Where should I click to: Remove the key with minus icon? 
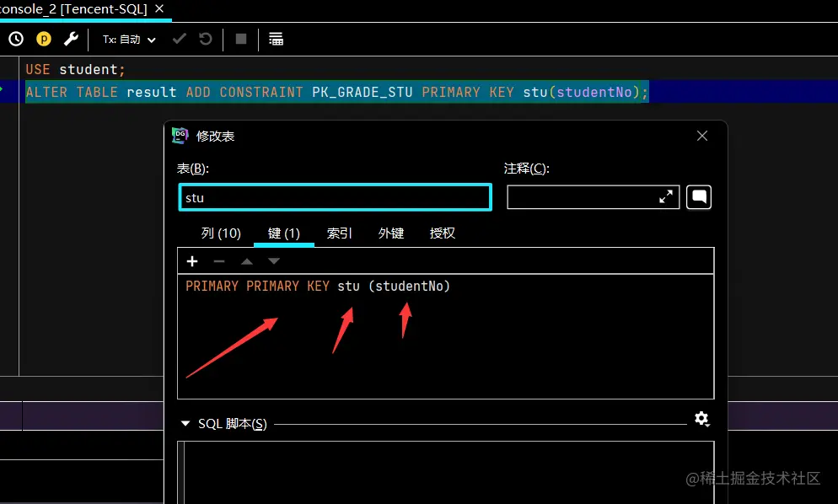219,260
